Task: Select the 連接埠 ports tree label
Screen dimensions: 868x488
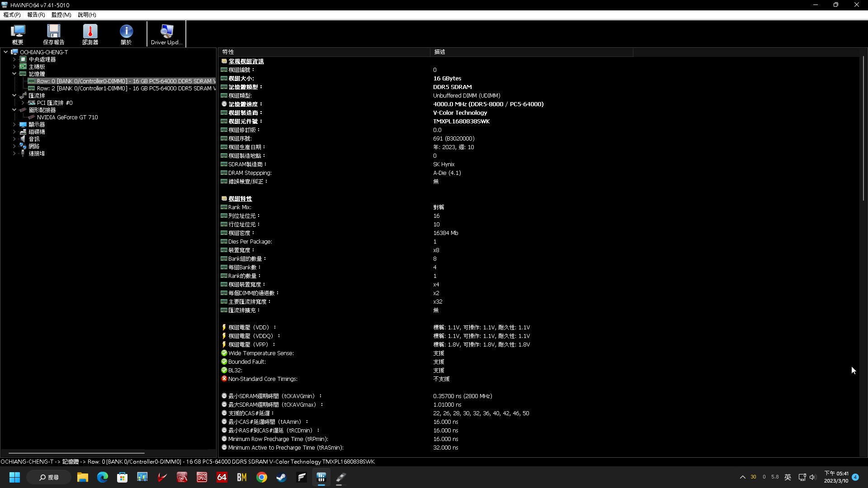Action: [x=37, y=153]
